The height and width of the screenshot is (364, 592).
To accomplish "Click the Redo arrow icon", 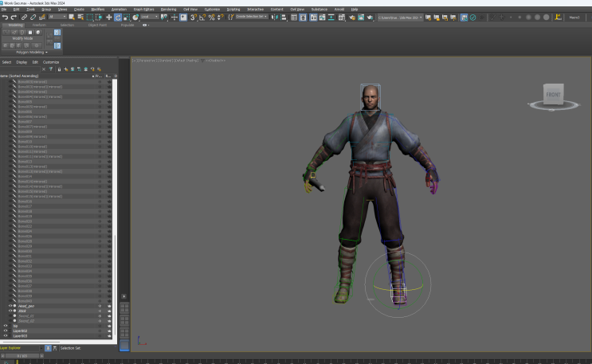I will [14, 18].
